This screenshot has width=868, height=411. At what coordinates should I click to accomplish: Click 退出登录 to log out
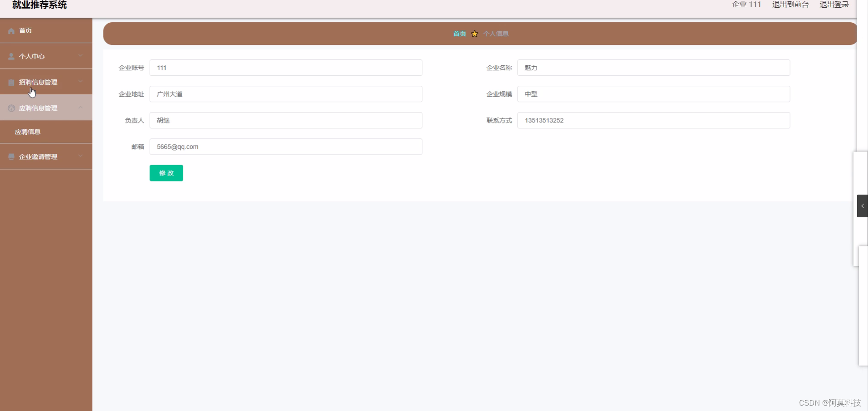click(x=834, y=5)
